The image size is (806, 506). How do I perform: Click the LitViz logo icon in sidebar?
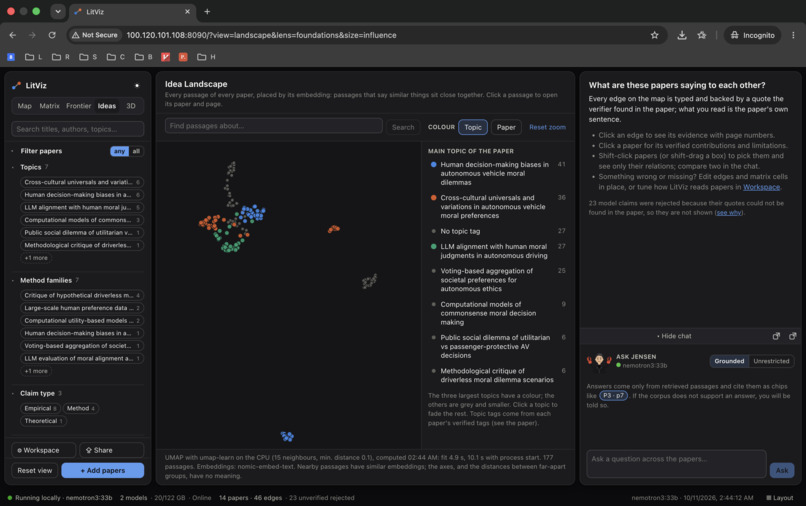coord(16,85)
